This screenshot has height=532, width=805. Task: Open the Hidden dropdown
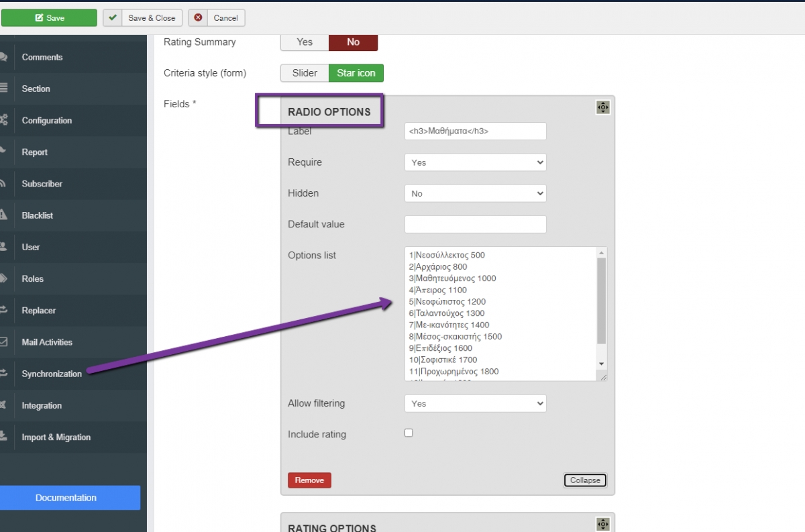(475, 193)
